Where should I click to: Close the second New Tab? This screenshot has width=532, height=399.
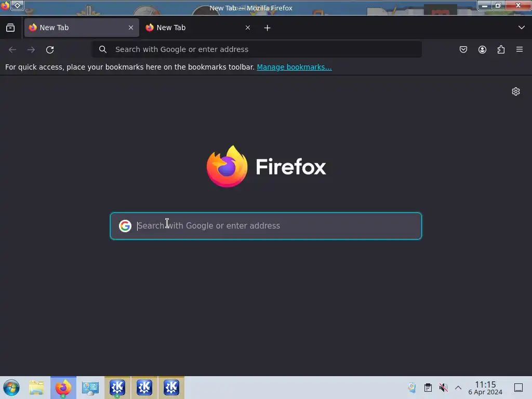248,28
